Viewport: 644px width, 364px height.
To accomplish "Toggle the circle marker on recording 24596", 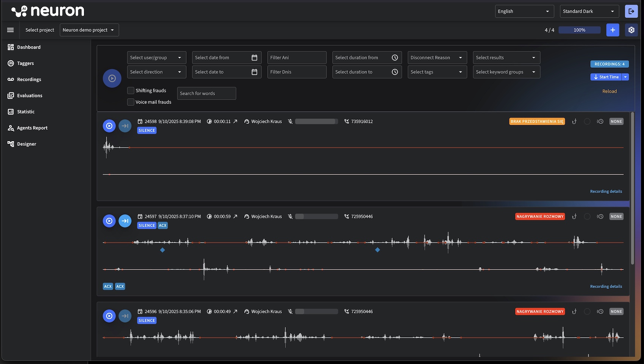I will (587, 312).
